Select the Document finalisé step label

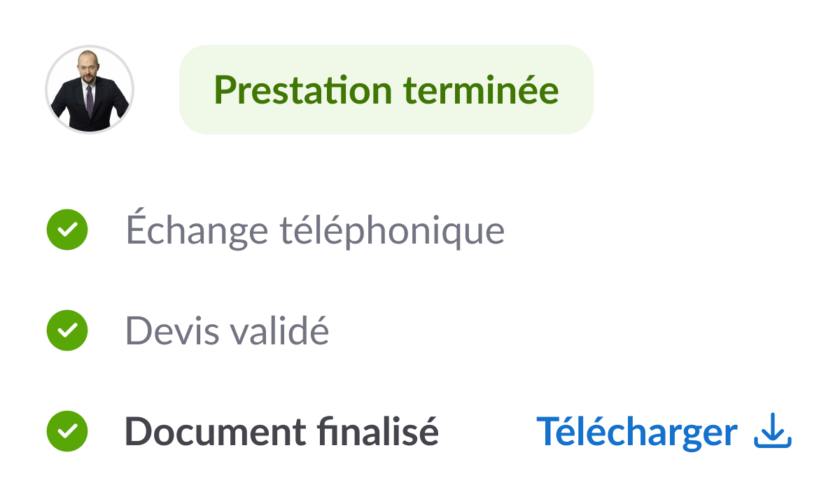tap(281, 431)
